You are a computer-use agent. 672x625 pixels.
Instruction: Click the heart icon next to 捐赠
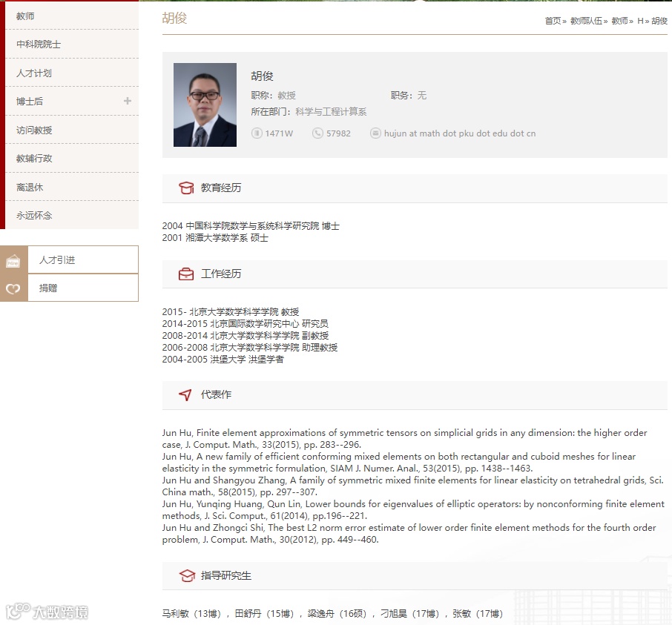coord(13,288)
